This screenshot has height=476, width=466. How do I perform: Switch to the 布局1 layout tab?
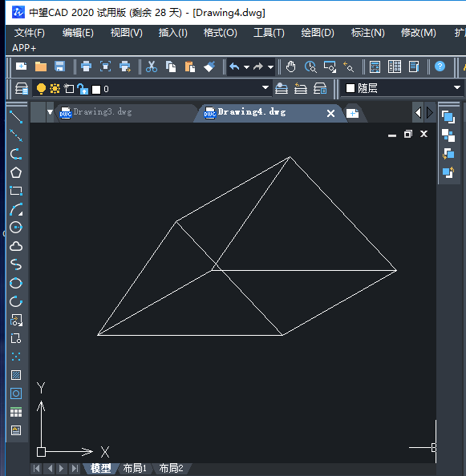(x=135, y=468)
